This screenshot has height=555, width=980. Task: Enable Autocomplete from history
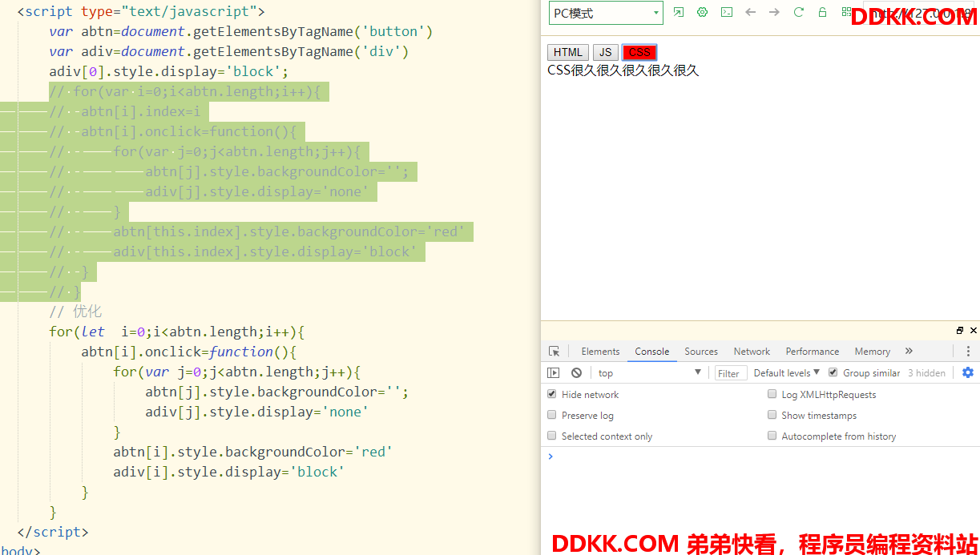pyautogui.click(x=772, y=436)
